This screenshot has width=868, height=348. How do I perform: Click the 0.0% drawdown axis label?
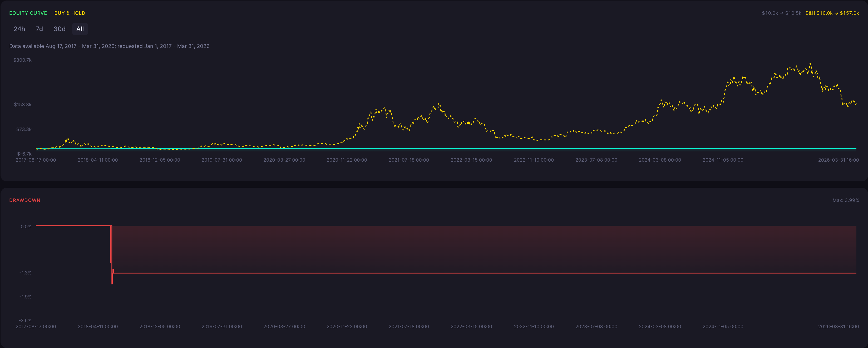click(26, 227)
